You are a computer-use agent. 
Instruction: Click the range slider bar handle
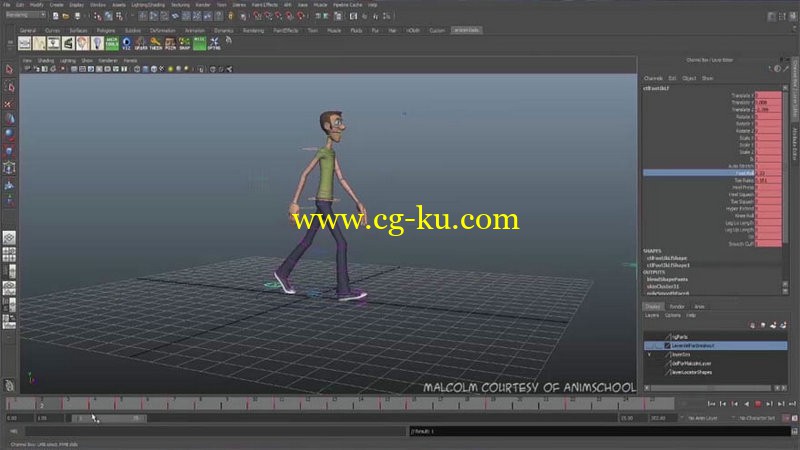click(109, 418)
